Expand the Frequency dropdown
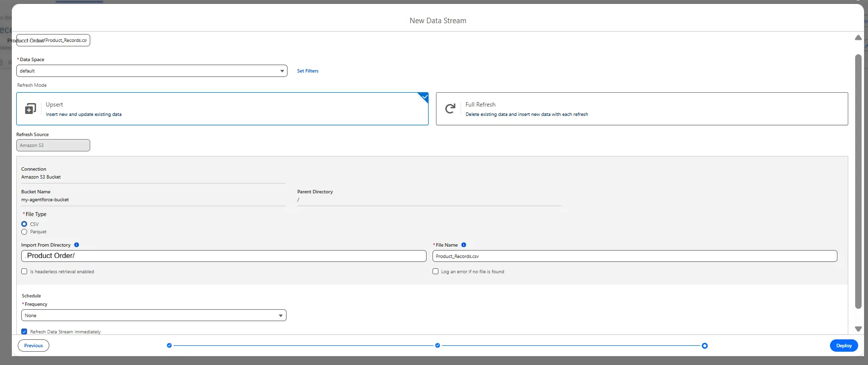The height and width of the screenshot is (365, 868). [153, 315]
